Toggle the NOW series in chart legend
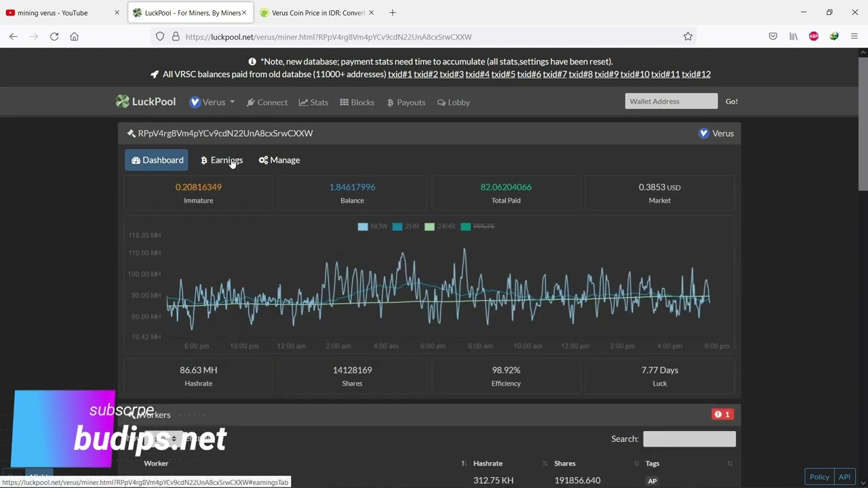The height and width of the screenshot is (488, 868). [x=372, y=226]
